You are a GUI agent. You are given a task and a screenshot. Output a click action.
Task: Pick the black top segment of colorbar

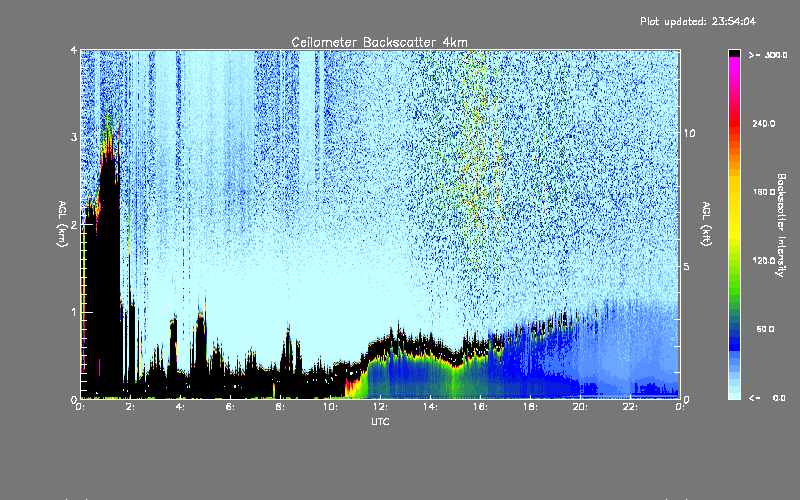734,53
